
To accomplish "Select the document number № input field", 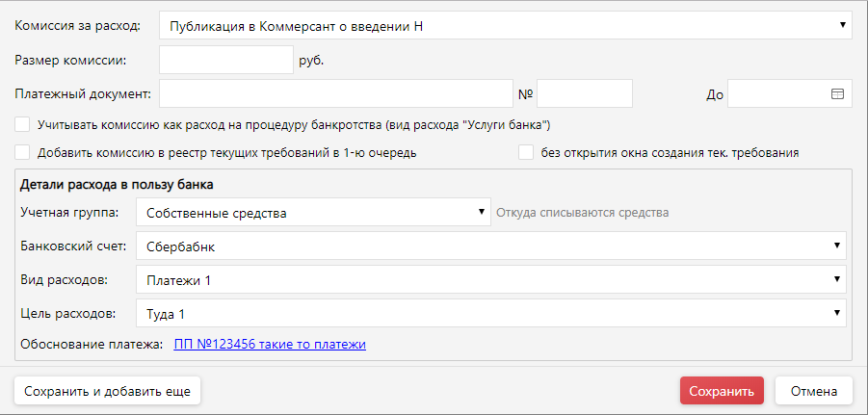I will (584, 93).
